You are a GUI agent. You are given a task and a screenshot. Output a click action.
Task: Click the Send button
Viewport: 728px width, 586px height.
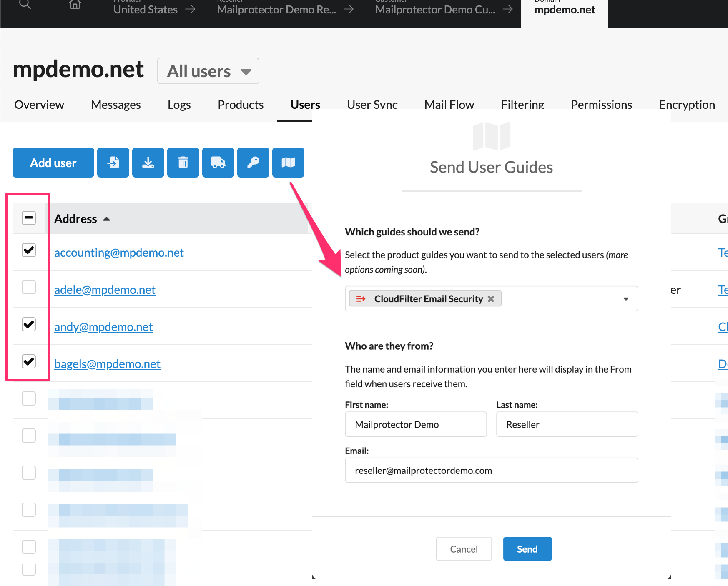(527, 549)
